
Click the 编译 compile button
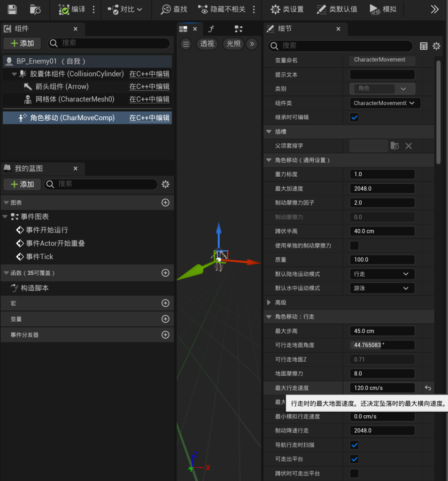click(72, 9)
